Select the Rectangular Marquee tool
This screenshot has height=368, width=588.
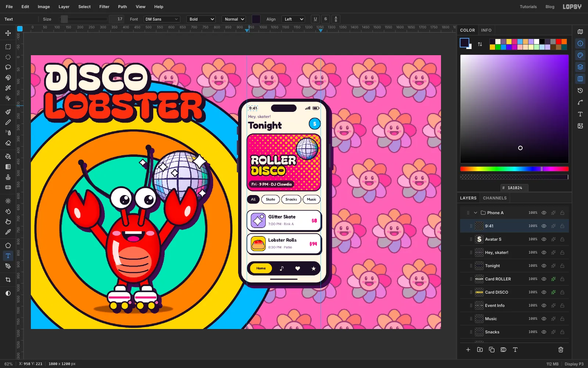8,47
